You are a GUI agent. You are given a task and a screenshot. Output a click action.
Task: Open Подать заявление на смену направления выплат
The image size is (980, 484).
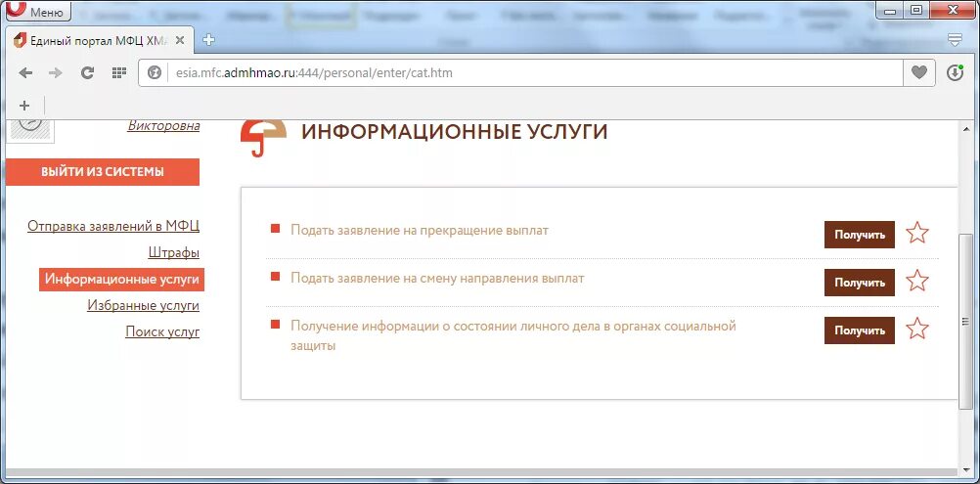click(437, 278)
